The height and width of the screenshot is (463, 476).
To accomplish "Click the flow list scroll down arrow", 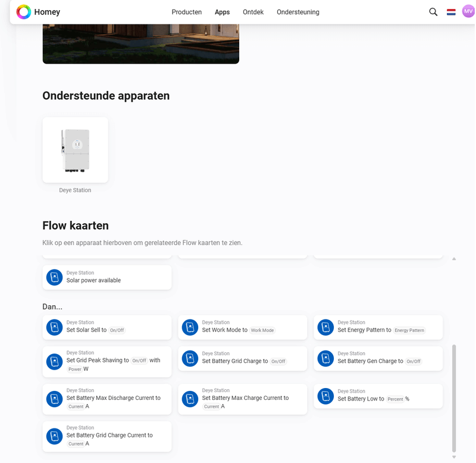I will pyautogui.click(x=454, y=457).
